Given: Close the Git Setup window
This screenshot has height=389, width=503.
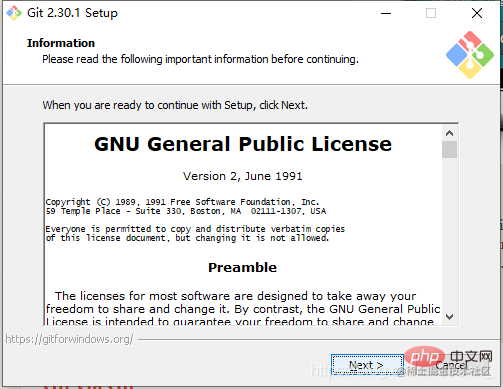Looking at the screenshot, I should (x=477, y=13).
